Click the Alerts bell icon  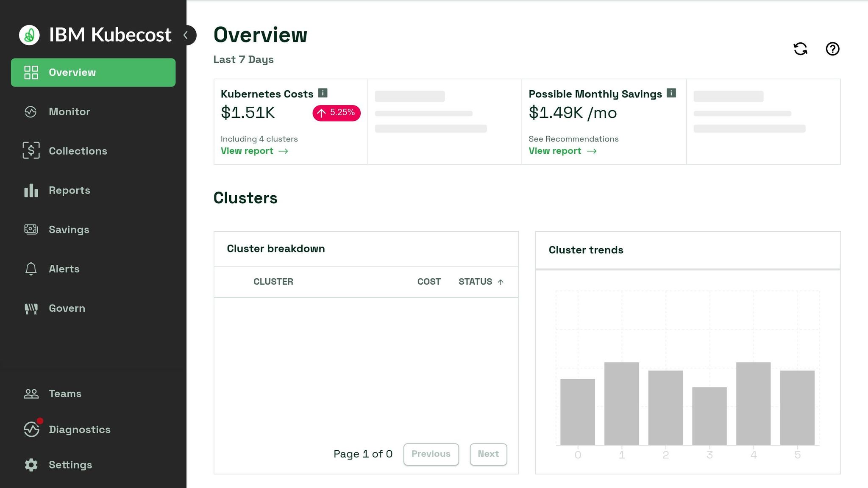pos(31,269)
